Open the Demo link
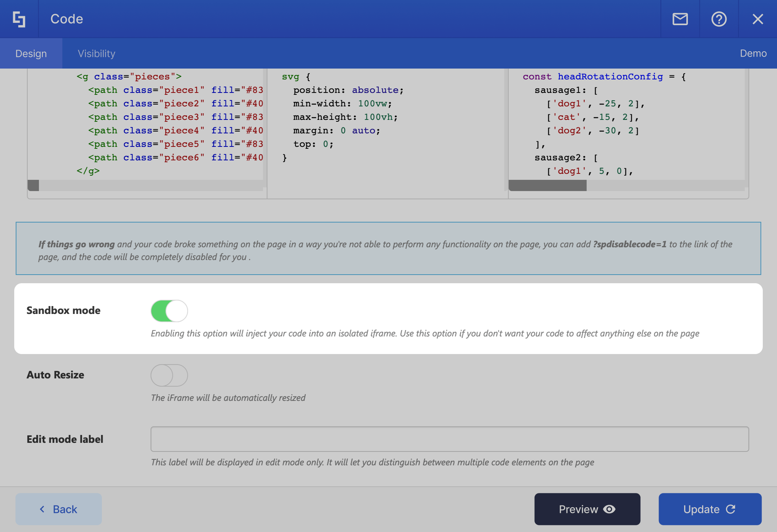777x532 pixels. point(753,54)
